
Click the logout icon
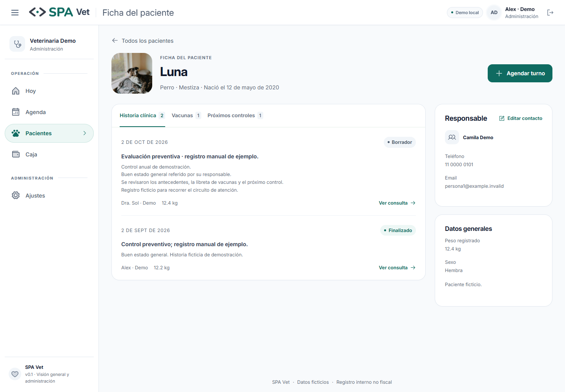click(550, 13)
